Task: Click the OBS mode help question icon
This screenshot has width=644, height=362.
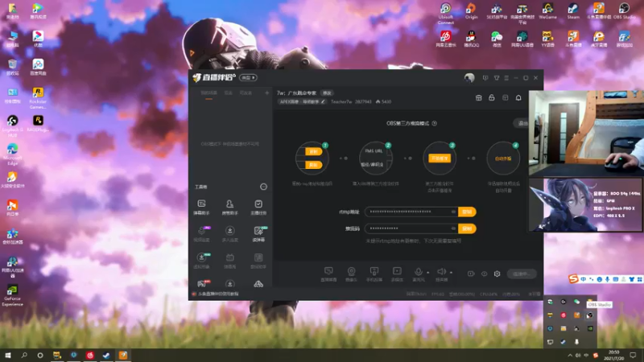Action: (435, 123)
